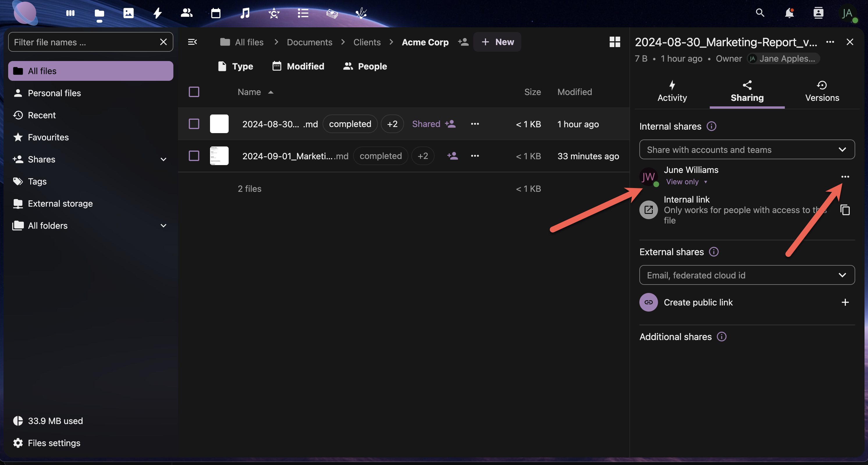This screenshot has width=868, height=465.
Task: Click the New button
Action: point(497,42)
